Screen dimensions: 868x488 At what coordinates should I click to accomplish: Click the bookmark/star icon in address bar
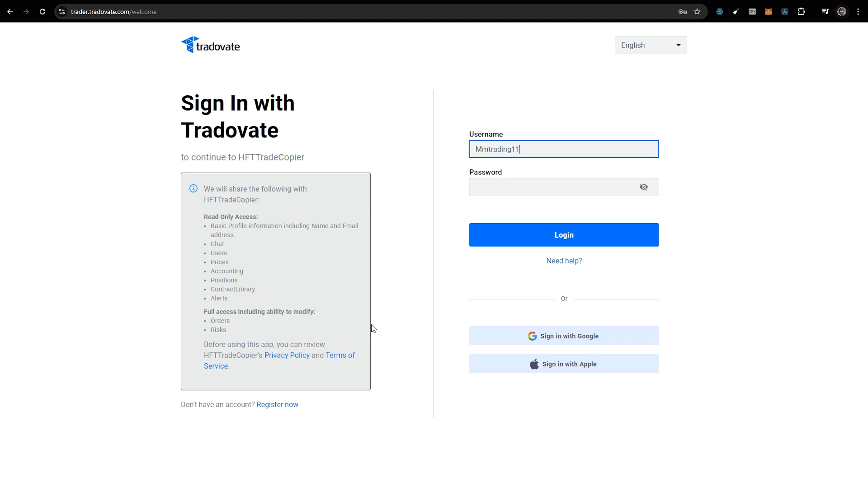697,11
